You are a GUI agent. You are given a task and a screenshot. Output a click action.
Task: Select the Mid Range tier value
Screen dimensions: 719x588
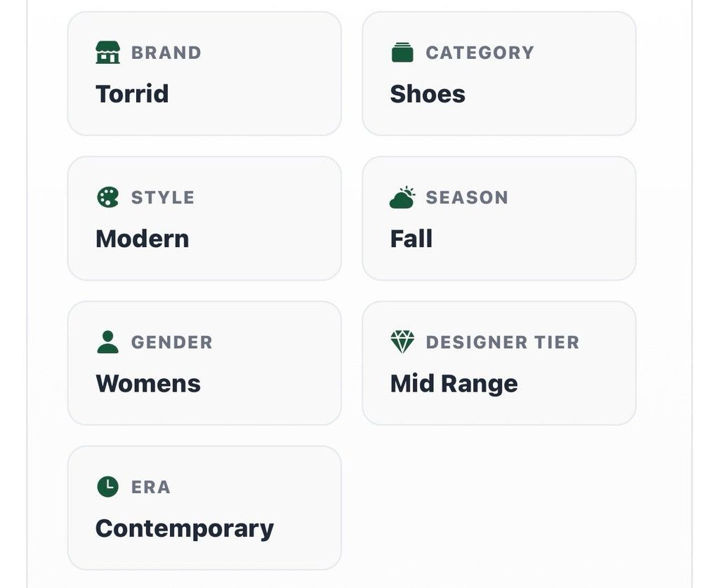tap(454, 384)
